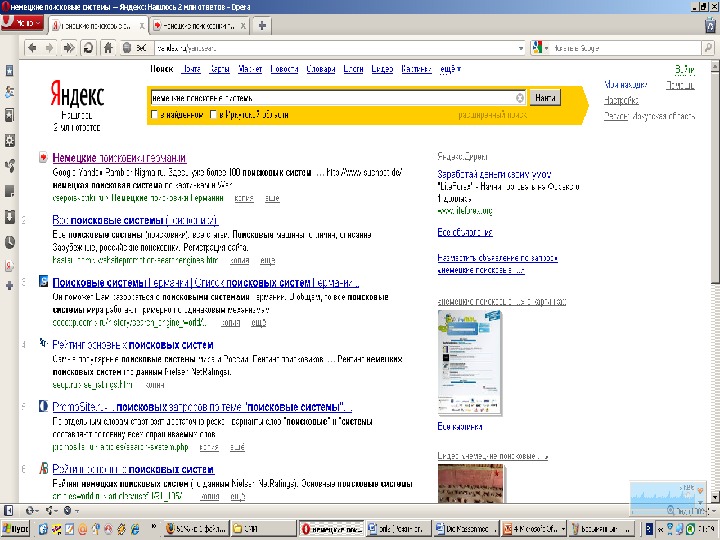Viewport: 720px width, 540px height.
Task: Click the security shield badge in address bar
Action: [127, 48]
